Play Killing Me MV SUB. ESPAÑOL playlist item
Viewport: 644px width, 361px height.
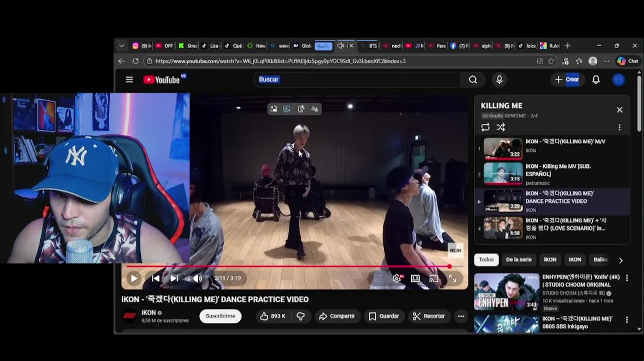(552, 174)
